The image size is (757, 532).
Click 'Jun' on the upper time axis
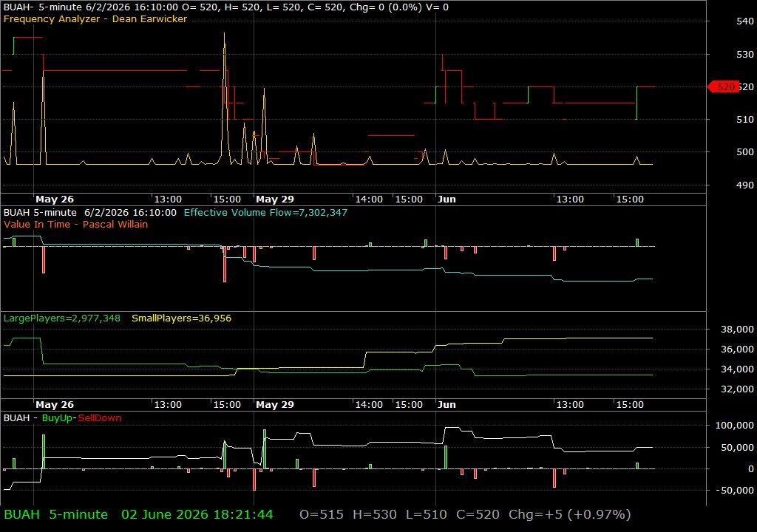coord(447,199)
